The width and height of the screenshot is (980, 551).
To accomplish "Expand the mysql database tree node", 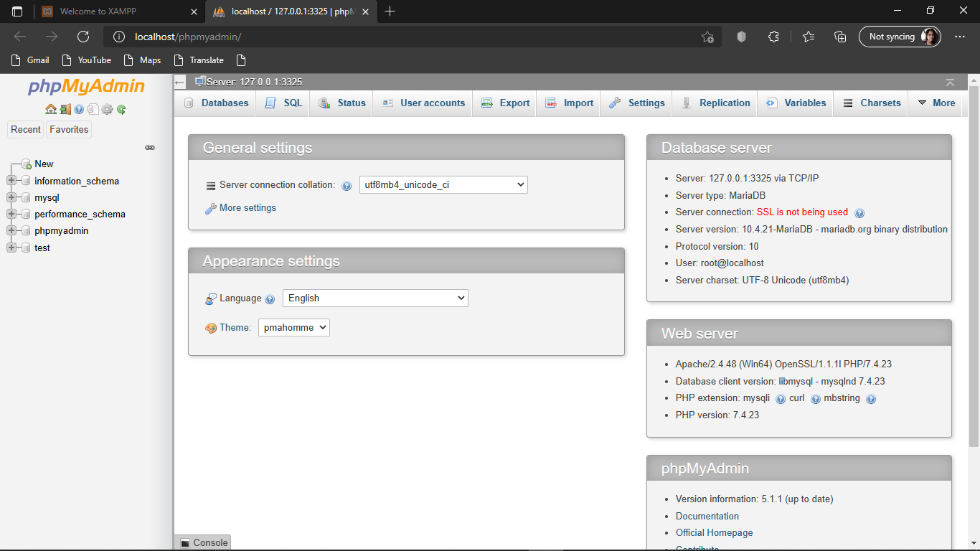I will pos(11,197).
